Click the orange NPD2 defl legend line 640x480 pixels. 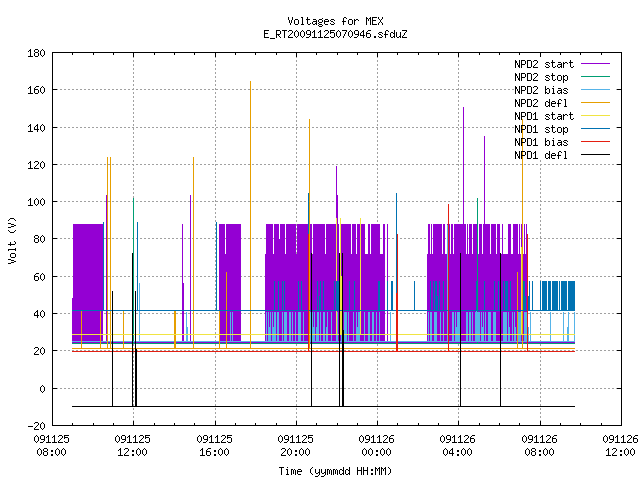(x=596, y=103)
